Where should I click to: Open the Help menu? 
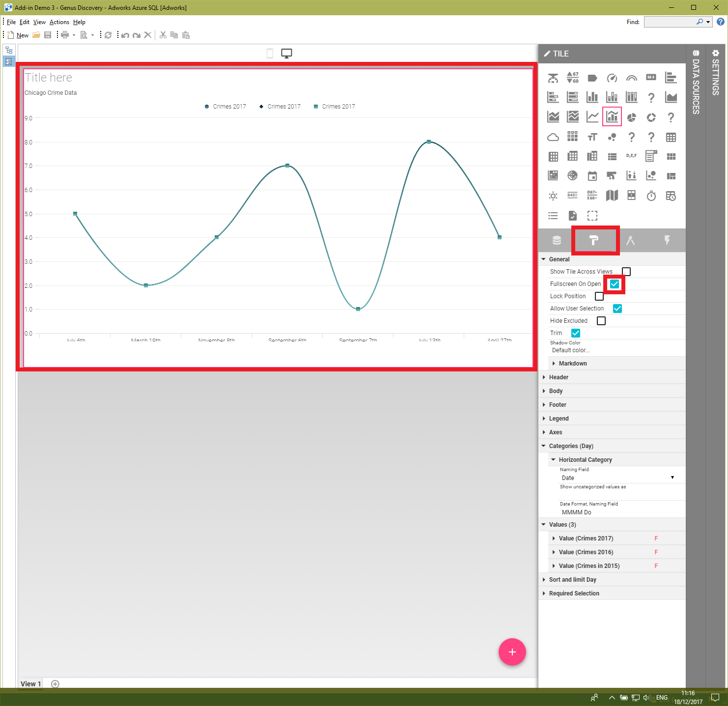tap(79, 22)
